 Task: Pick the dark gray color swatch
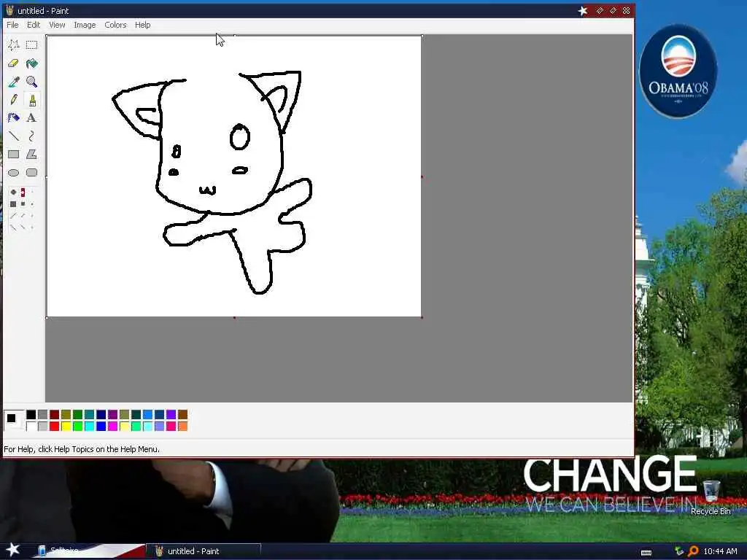click(x=42, y=415)
